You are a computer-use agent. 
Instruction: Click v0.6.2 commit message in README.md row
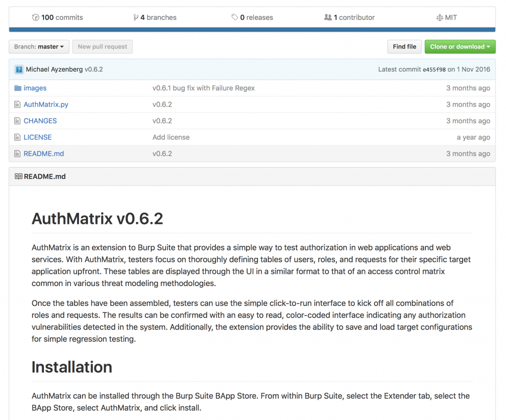click(x=162, y=154)
